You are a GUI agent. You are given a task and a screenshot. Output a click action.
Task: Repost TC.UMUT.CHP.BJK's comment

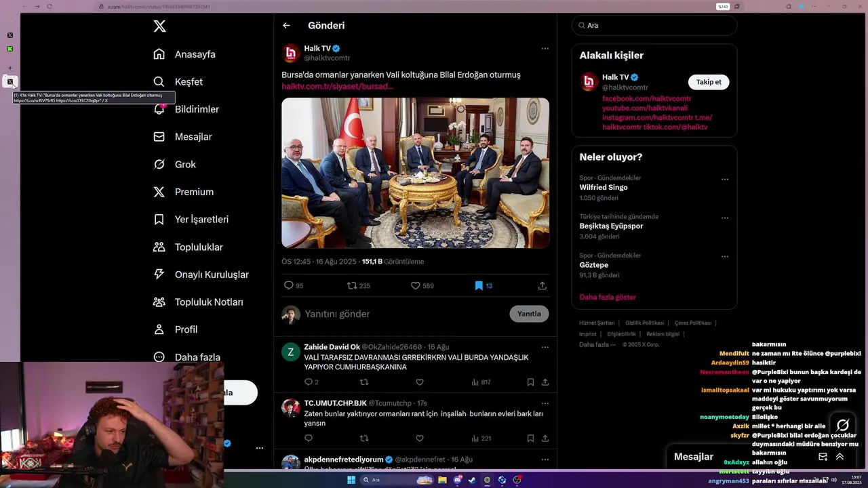364,439
